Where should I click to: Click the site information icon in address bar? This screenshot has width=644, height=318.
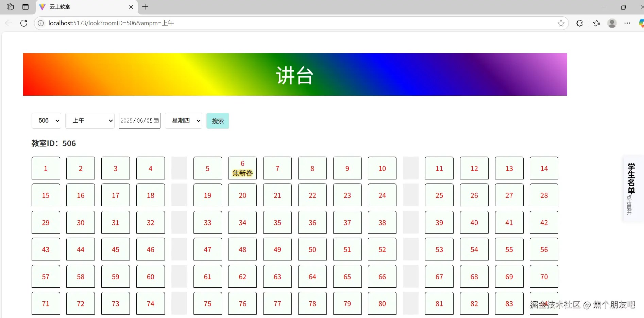coord(41,23)
